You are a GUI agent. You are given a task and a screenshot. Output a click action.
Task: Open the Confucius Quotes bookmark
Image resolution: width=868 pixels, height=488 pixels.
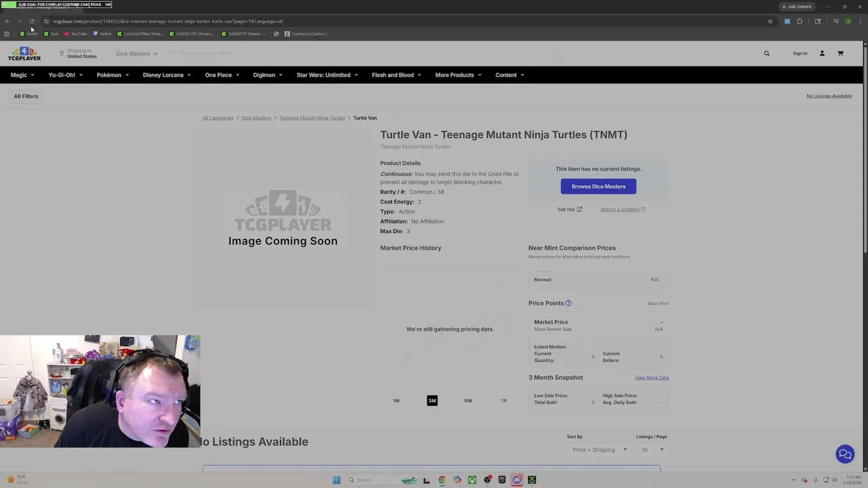[x=307, y=34]
